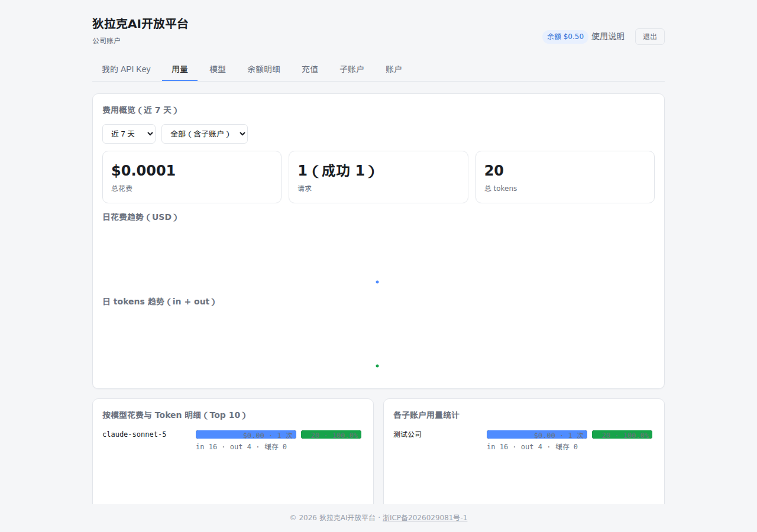Select the 用量 tab

point(180,69)
